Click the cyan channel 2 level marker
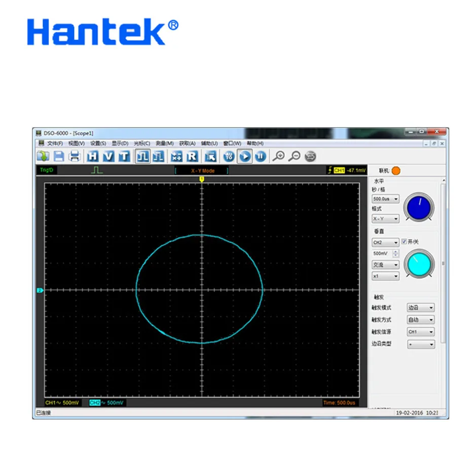Screen dimensions: 476x476 click(40, 290)
